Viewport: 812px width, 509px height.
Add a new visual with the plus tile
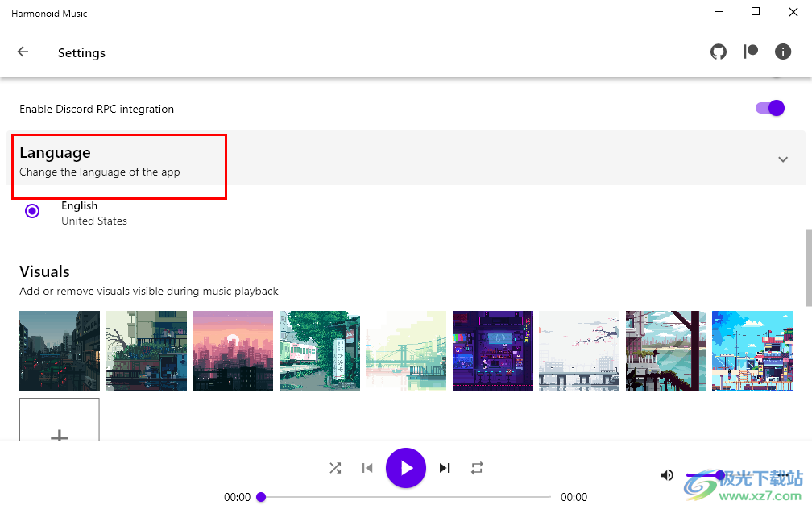click(x=60, y=420)
